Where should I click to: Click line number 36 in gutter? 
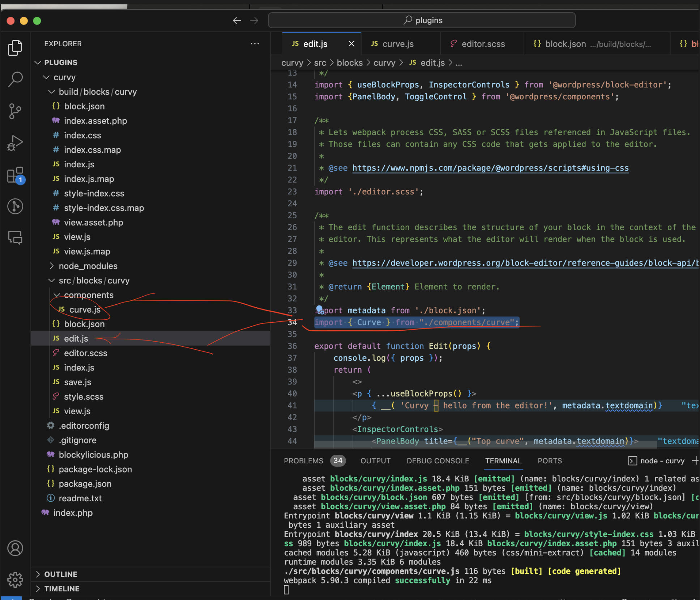(292, 346)
